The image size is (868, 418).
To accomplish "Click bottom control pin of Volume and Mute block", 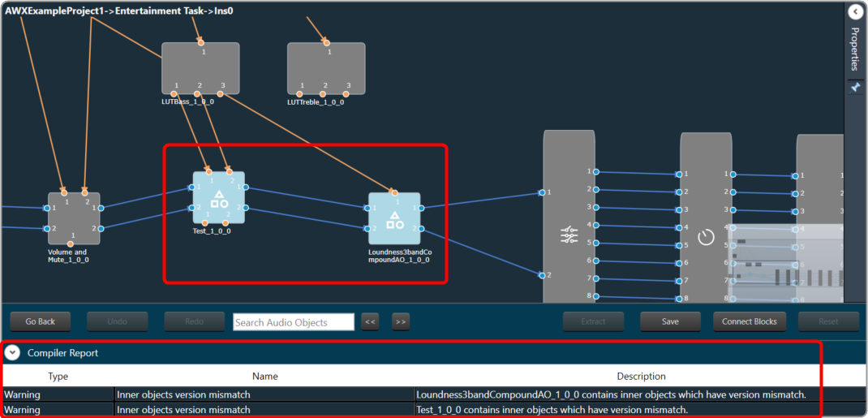I will point(71,244).
